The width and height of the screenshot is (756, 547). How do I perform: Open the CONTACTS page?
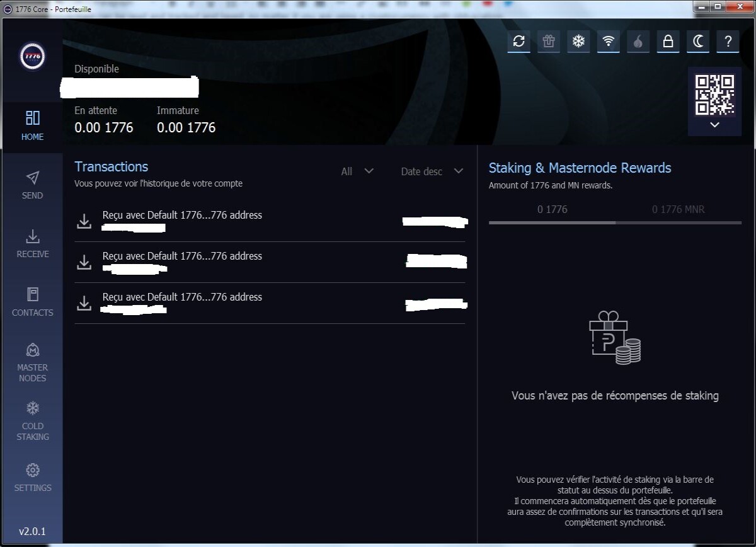click(32, 302)
